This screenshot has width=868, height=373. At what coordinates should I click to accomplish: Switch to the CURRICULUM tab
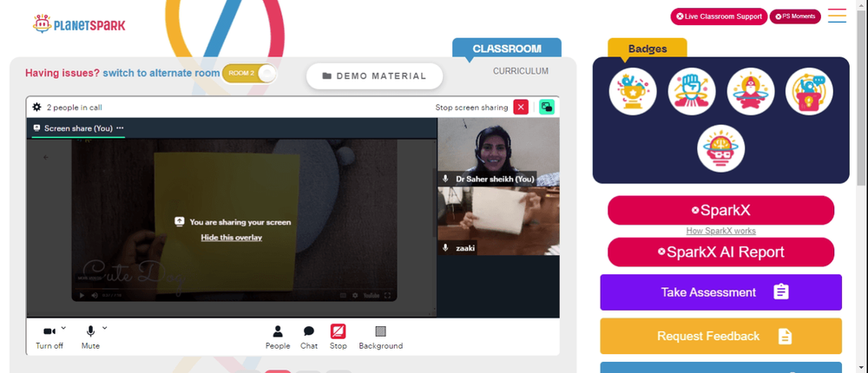click(x=521, y=71)
